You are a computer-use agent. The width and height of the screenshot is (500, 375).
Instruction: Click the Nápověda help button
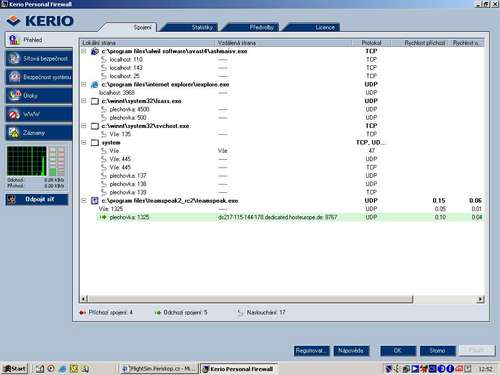351,351
